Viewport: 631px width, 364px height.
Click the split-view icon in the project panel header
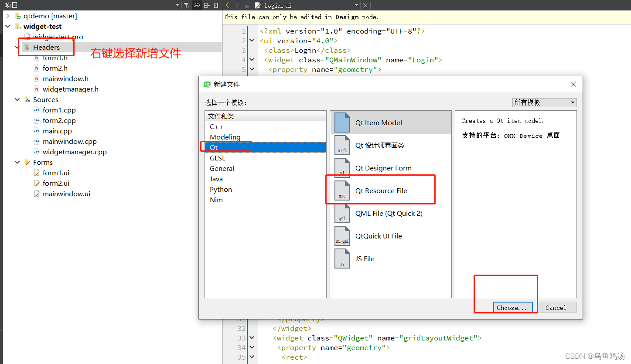[207, 5]
